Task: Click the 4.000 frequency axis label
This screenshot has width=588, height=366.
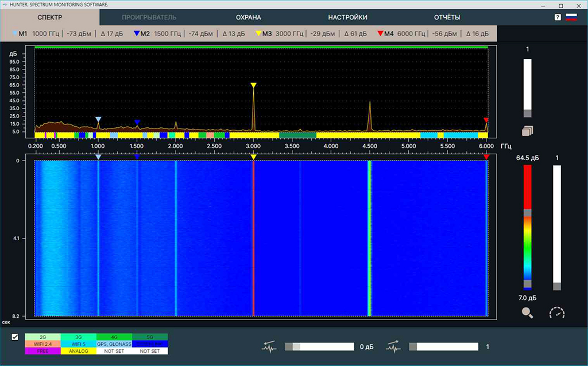Action: [x=331, y=146]
